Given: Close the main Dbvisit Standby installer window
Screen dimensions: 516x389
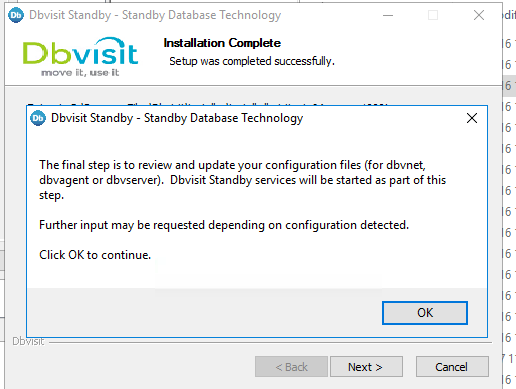Looking at the screenshot, I should point(479,15).
